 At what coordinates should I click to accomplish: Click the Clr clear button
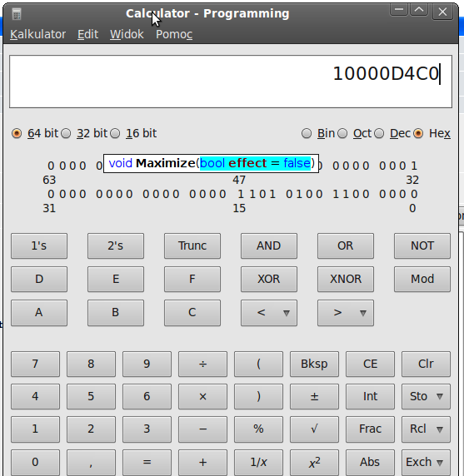tap(426, 364)
